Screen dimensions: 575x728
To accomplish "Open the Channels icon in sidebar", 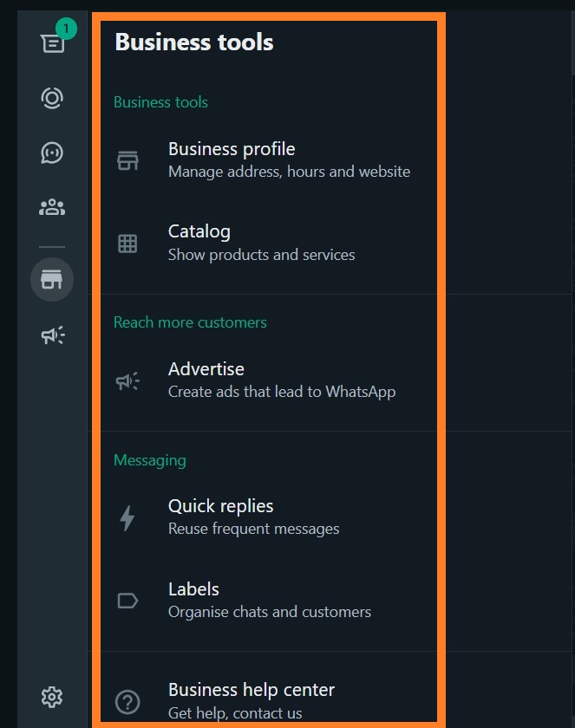I will click(x=52, y=153).
